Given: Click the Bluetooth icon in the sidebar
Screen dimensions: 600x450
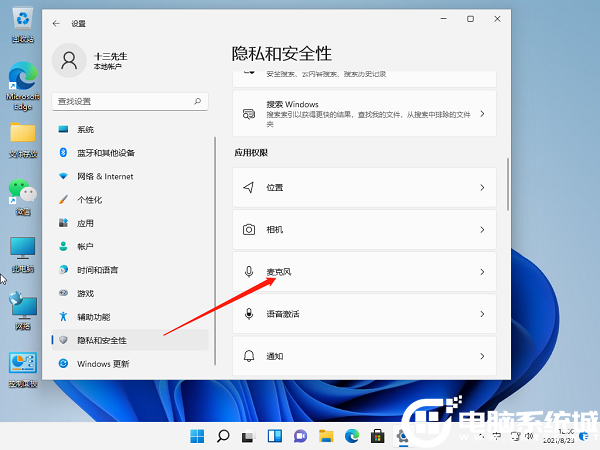Looking at the screenshot, I should coord(64,153).
